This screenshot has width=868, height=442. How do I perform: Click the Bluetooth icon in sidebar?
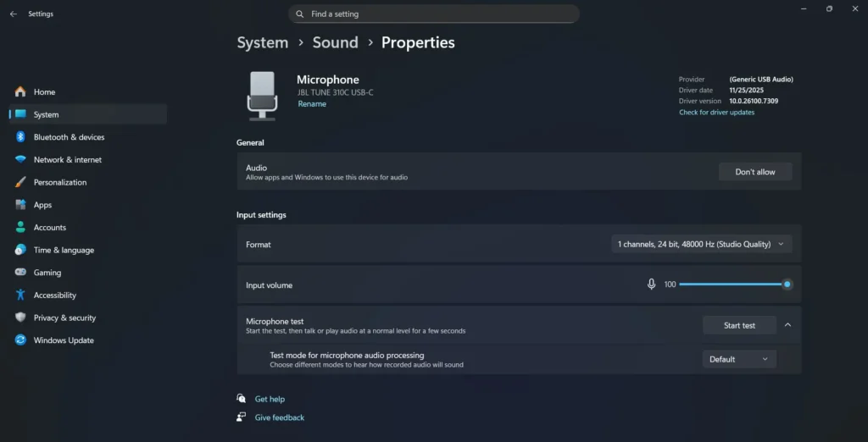point(20,136)
